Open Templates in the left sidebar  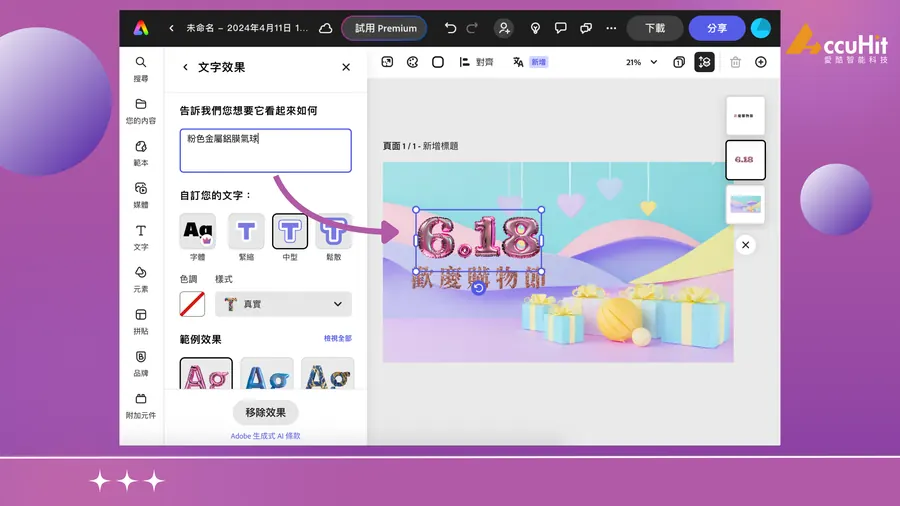point(141,153)
